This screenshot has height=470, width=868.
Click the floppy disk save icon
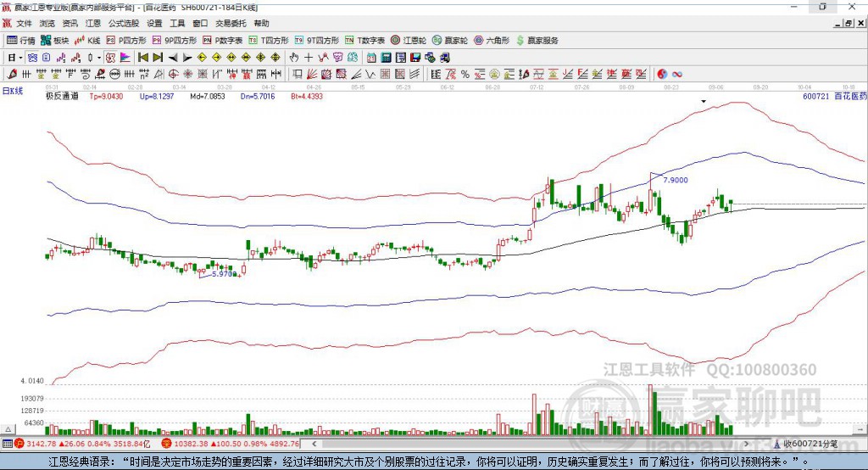tap(415, 58)
